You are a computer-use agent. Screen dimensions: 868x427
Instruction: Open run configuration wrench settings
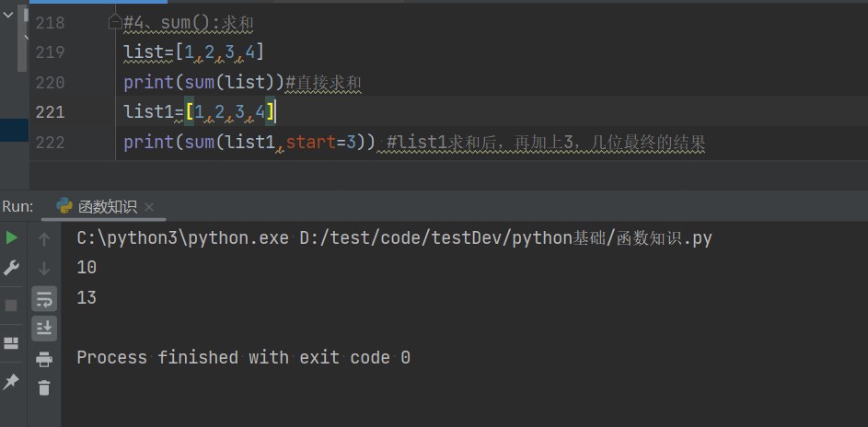point(12,268)
